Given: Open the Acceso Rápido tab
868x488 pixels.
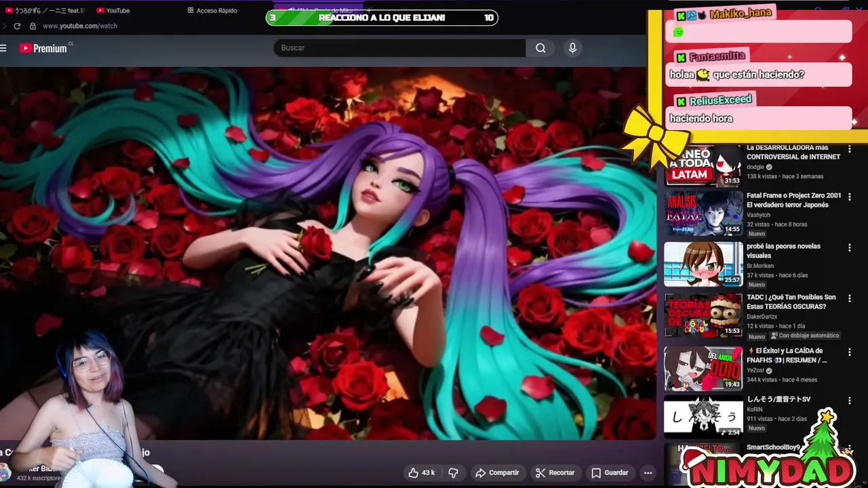Looking at the screenshot, I should click(x=212, y=10).
